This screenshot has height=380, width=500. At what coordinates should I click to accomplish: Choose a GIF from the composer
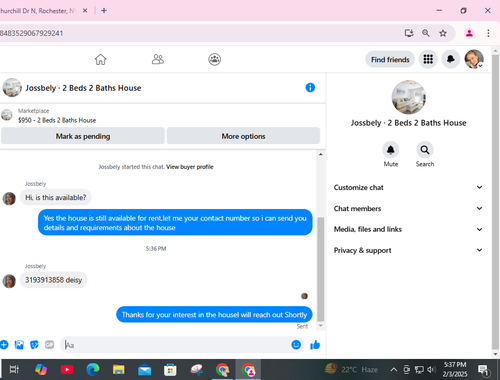click(49, 345)
